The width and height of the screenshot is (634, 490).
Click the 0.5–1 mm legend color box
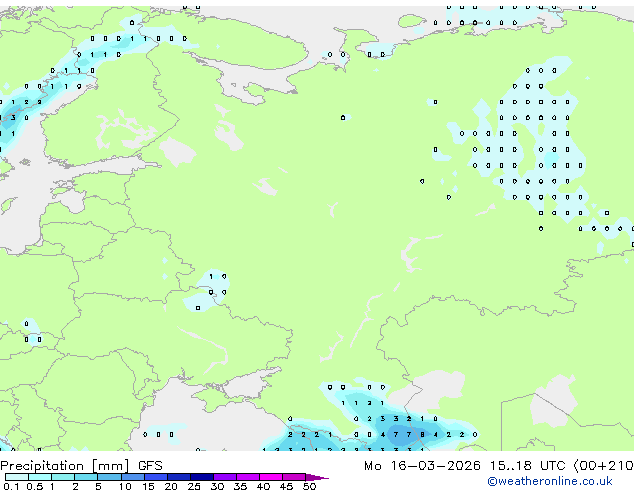[x=40, y=477]
